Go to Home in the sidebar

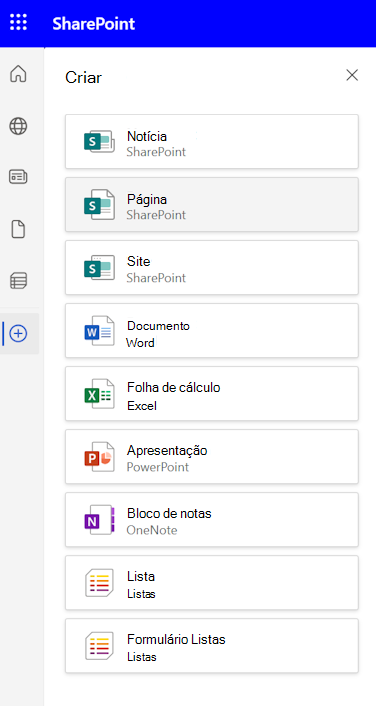point(18,74)
